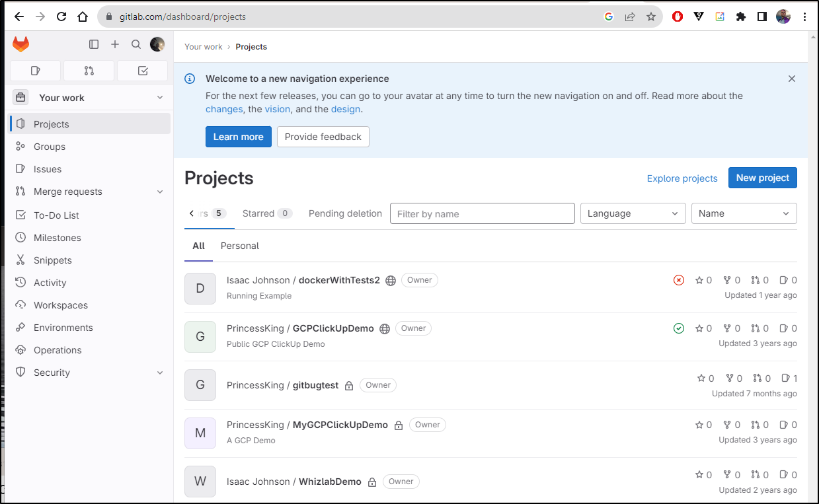The width and height of the screenshot is (819, 504).
Task: Open Environments in the sidebar
Action: click(x=90, y=328)
